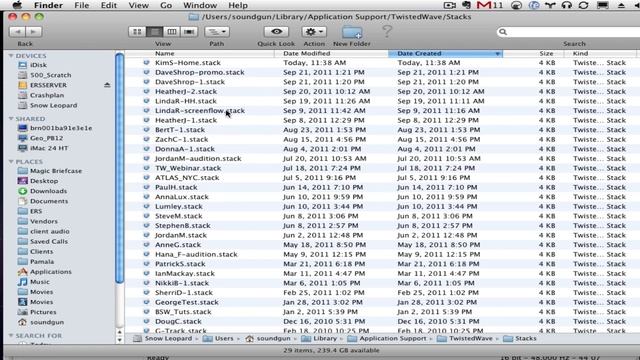
Task: Switch to icon view
Action: coord(137,31)
